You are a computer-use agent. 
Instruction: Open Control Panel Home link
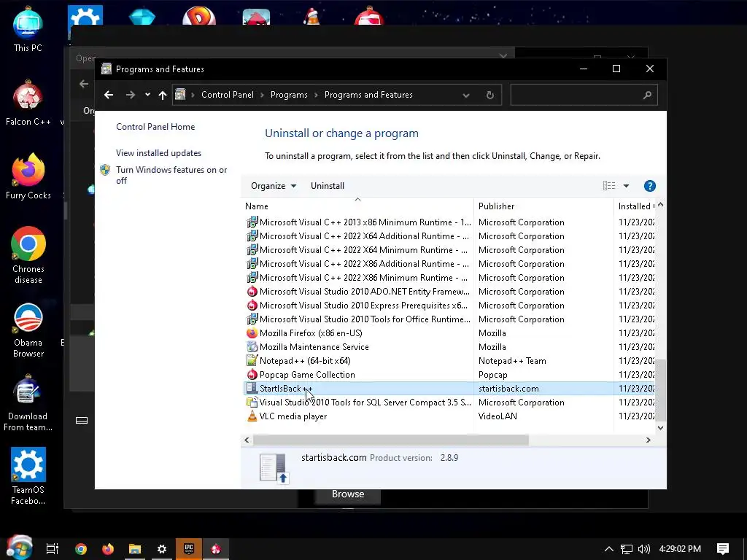[x=155, y=127]
